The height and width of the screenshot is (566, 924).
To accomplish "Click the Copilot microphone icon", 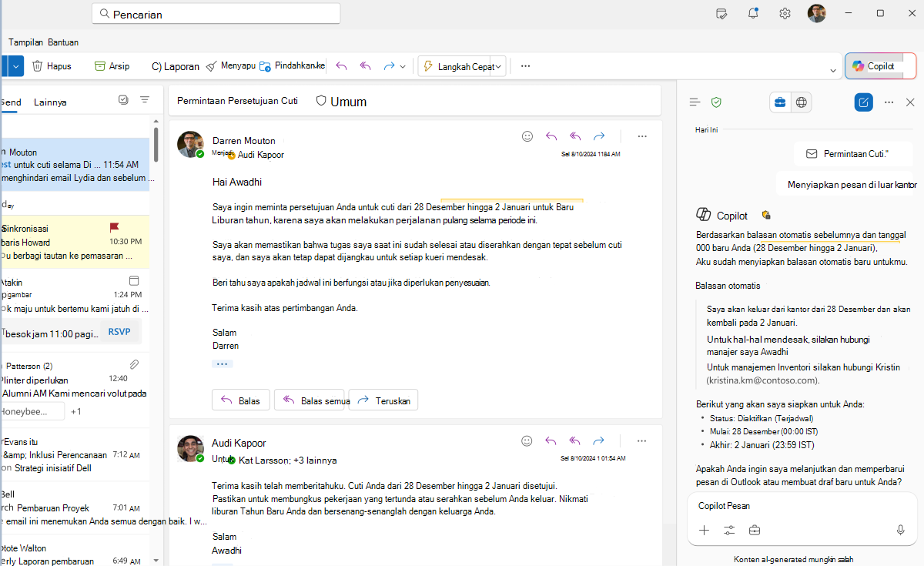I will coord(900,530).
